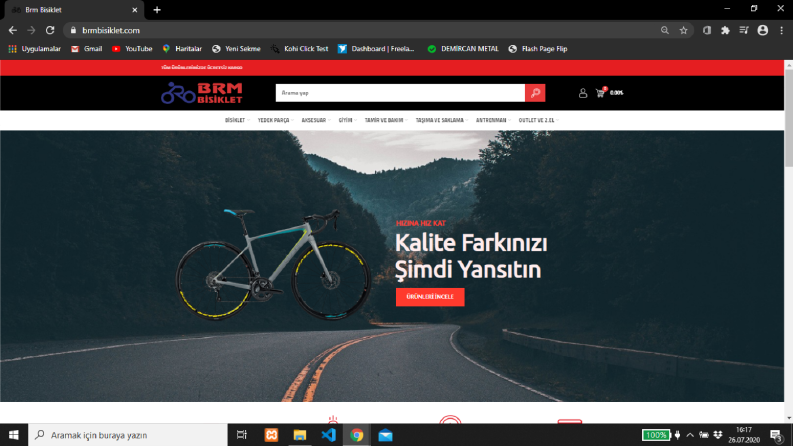Expand the BİSİKLET menu

(237, 120)
